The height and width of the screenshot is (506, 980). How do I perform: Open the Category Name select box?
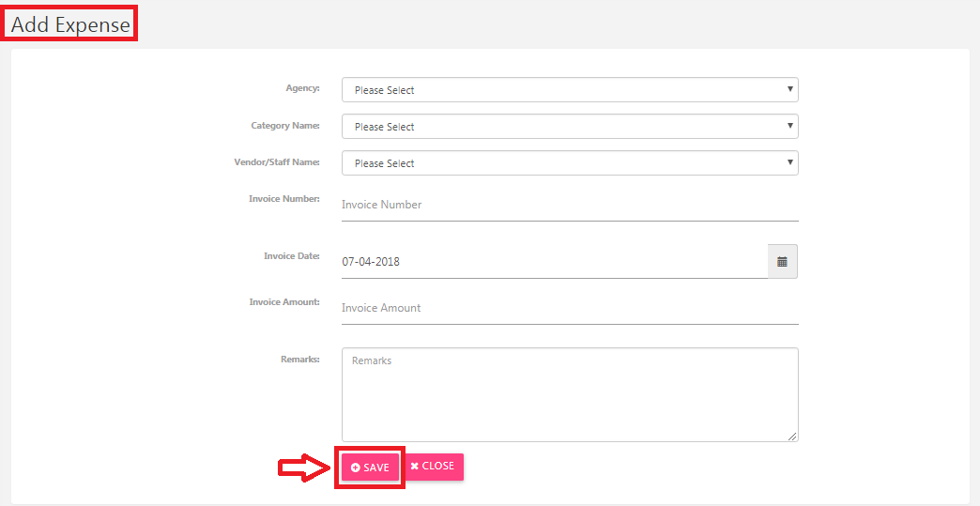point(570,126)
